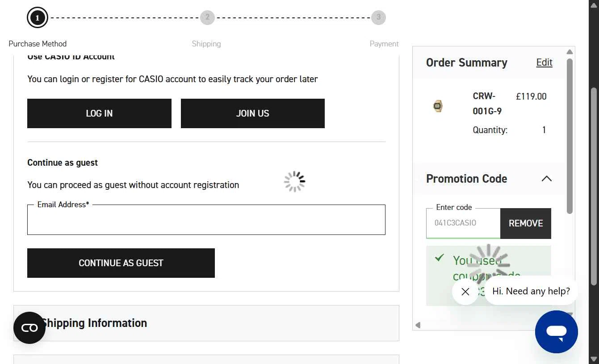Click the order summary scroll-up arrow
This screenshot has width=599, height=364.
tap(570, 52)
